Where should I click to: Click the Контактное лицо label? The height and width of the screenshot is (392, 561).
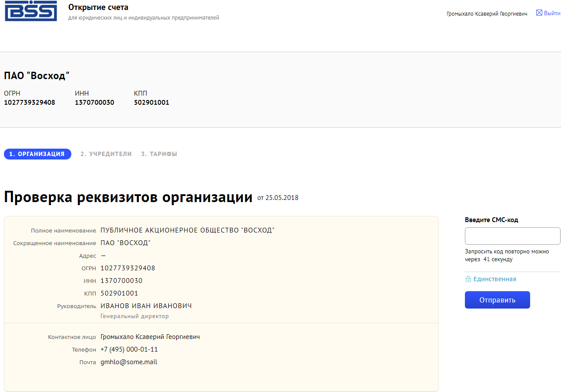coord(72,337)
